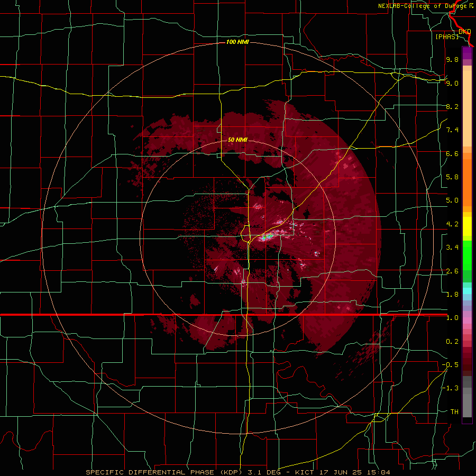This screenshot has width=476, height=476.
Task: Click the cyan band in the color scale
Action: point(467,291)
